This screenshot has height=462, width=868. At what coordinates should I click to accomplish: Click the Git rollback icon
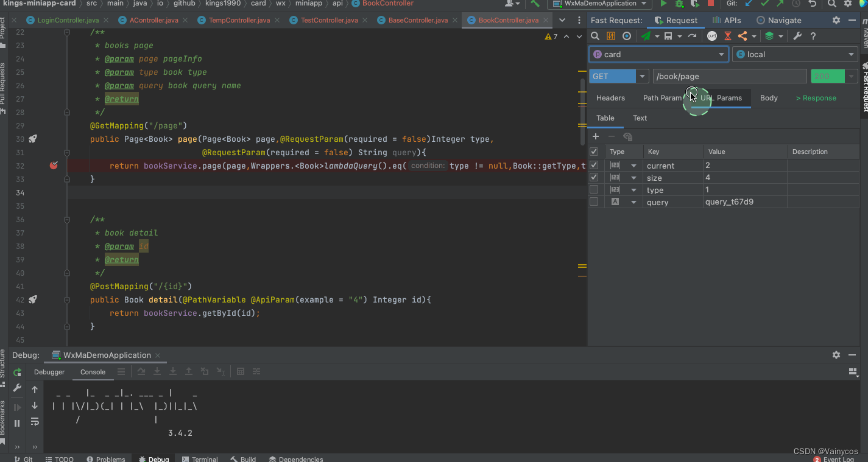tap(812, 4)
